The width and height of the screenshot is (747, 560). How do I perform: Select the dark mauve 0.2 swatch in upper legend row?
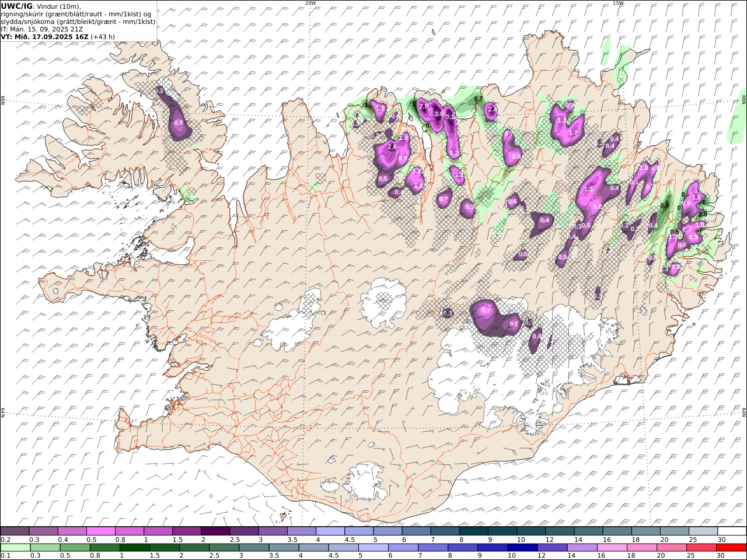[x=15, y=531]
